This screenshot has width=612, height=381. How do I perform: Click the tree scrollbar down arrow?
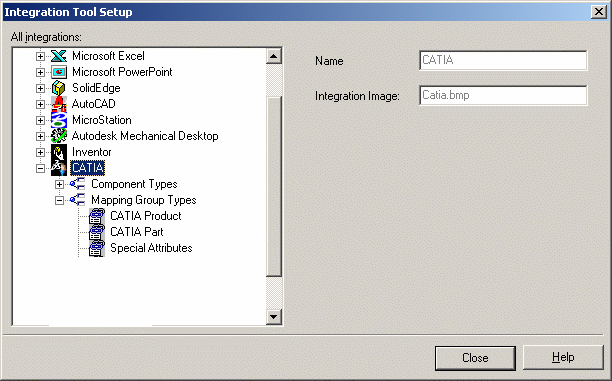pyautogui.click(x=274, y=317)
